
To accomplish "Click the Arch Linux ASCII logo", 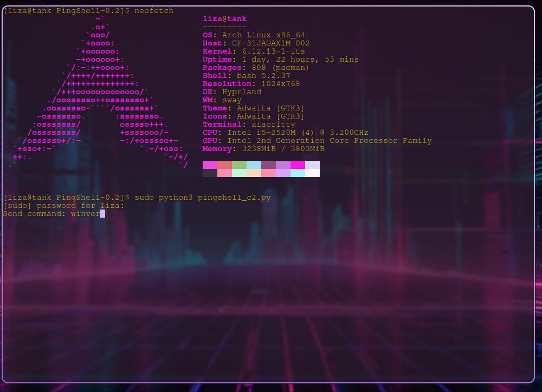I will point(98,92).
